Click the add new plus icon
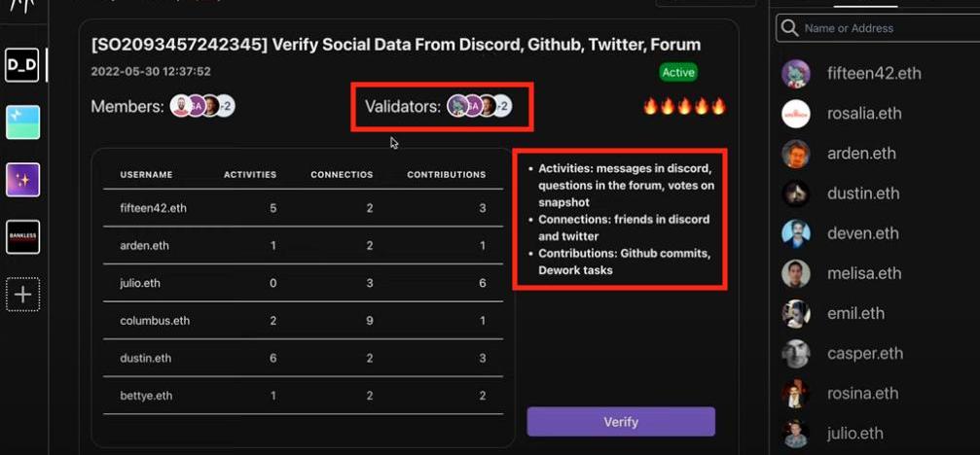Viewport: 980px width, 455px height. tap(22, 295)
